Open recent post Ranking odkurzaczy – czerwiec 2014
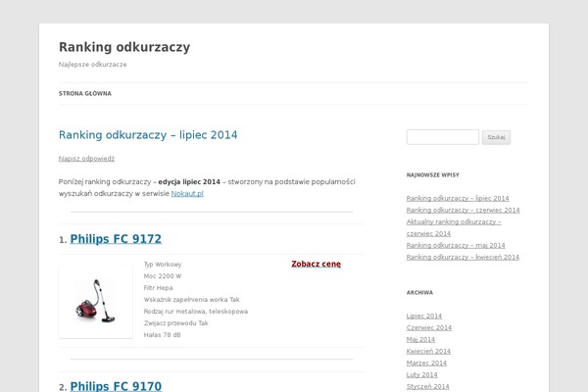 click(463, 210)
